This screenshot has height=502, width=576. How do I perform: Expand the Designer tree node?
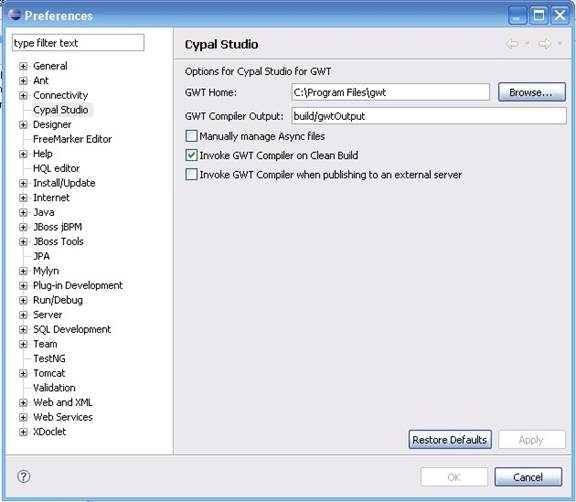[23, 125]
